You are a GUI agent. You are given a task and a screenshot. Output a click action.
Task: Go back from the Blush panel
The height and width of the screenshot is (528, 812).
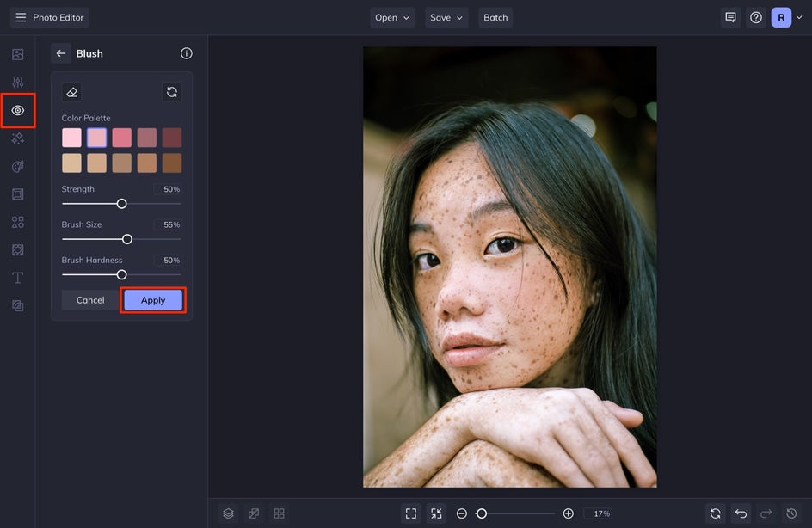(x=61, y=53)
